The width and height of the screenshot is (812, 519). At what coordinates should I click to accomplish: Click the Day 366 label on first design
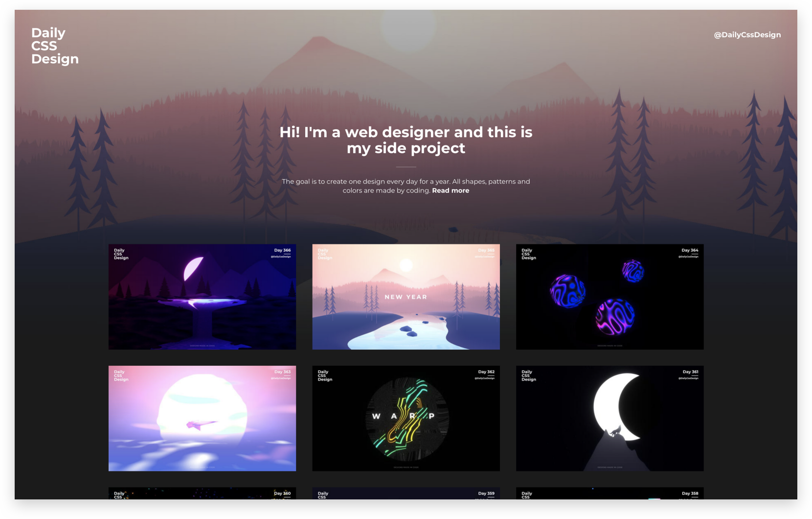click(282, 250)
